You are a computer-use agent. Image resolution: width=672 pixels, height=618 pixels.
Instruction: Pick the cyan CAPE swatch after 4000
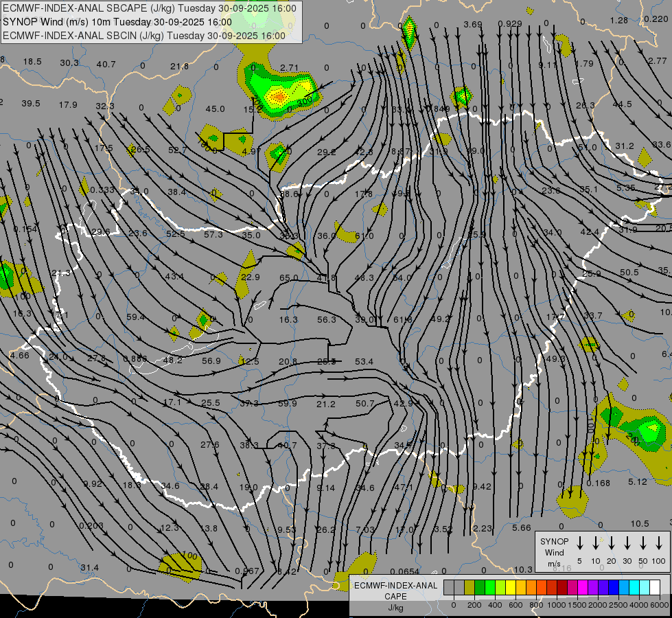tap(645, 587)
